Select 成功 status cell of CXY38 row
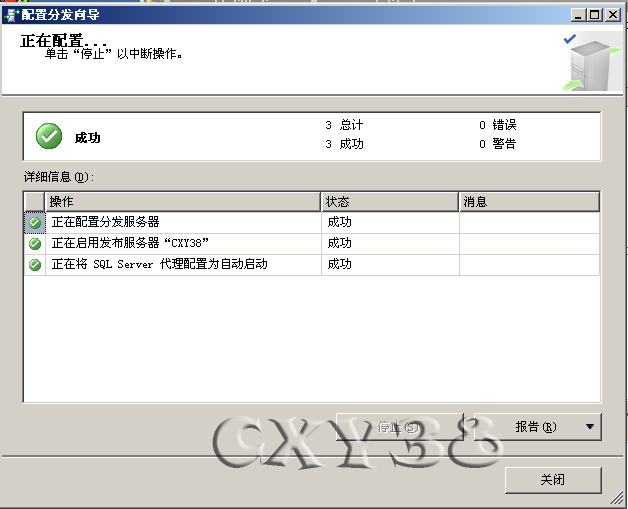Screen dimensions: 628x509 click(x=340, y=243)
